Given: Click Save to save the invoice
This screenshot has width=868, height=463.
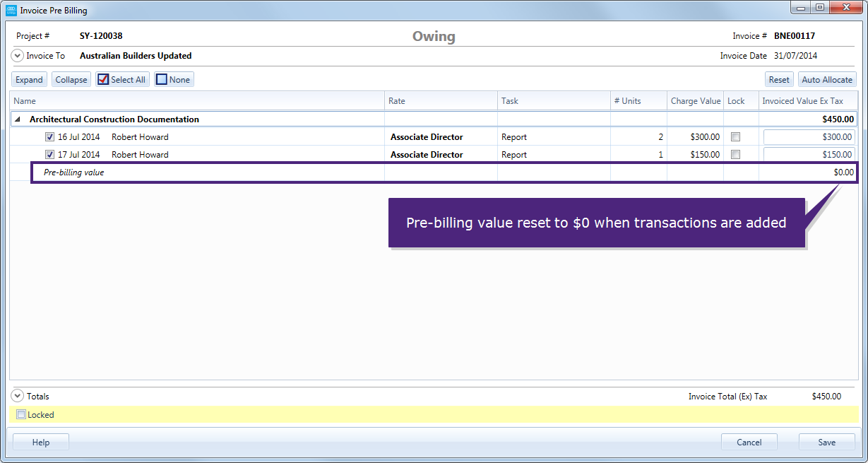Looking at the screenshot, I should coord(826,441).
